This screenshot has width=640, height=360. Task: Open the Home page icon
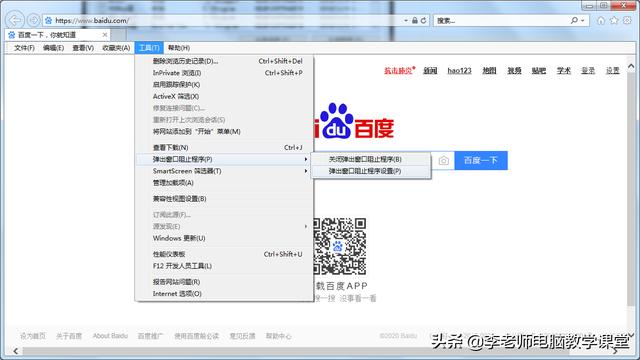(x=601, y=20)
